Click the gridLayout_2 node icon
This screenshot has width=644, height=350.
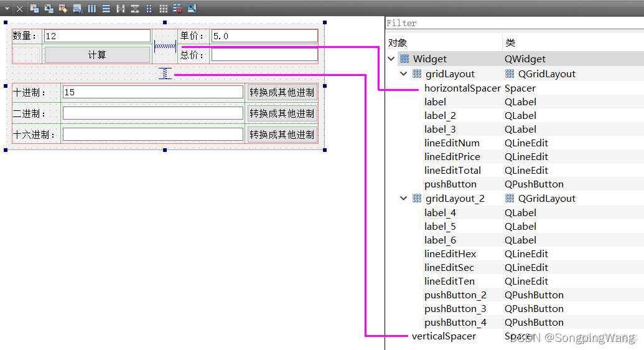417,198
